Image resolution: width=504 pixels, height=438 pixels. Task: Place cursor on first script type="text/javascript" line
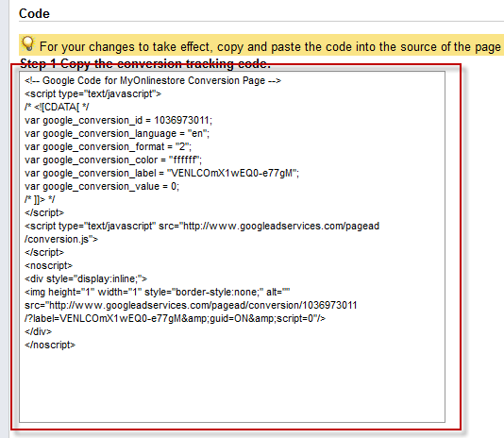pyautogui.click(x=92, y=93)
